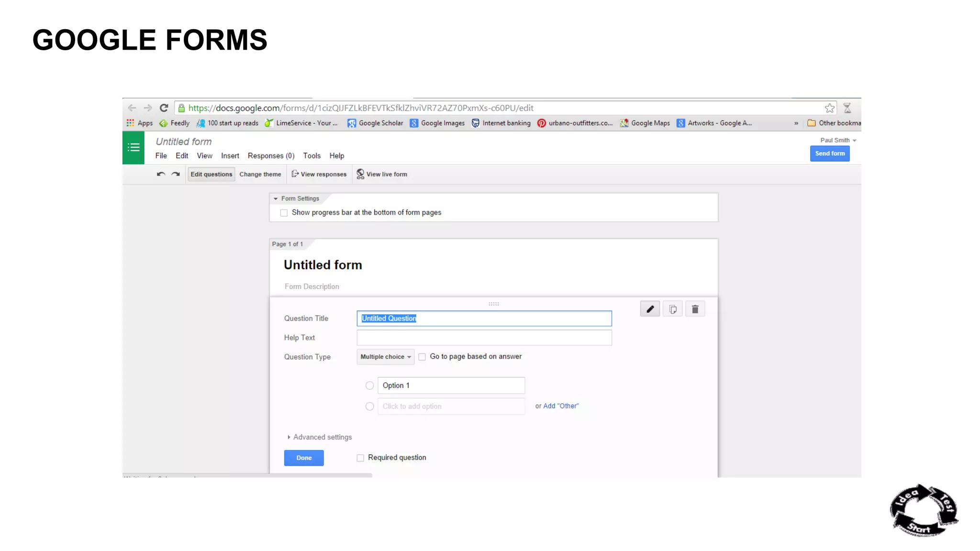The height and width of the screenshot is (551, 980).
Task: Open the Multiple choice question type dropdown
Action: (x=386, y=357)
